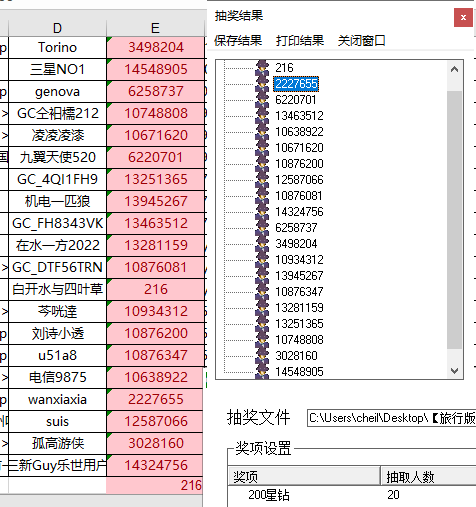Click the person icon beside 10638922
This screenshot has width=476, height=507.
pos(262,132)
